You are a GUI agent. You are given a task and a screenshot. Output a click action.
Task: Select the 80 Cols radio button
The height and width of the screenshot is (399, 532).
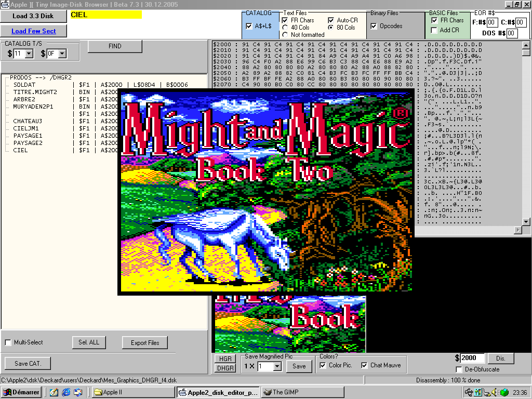(x=331, y=28)
